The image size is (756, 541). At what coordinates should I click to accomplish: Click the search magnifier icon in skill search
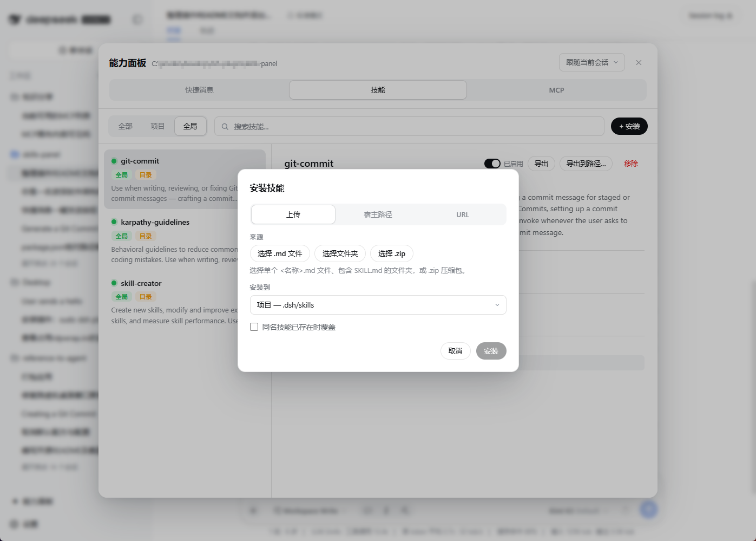click(x=225, y=127)
